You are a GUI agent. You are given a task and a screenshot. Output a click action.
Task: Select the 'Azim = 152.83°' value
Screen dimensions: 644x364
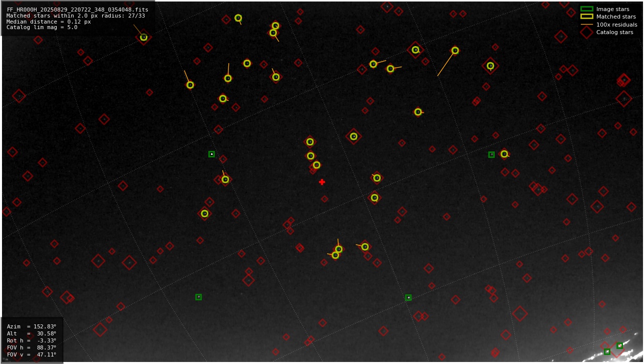[x=32, y=327]
